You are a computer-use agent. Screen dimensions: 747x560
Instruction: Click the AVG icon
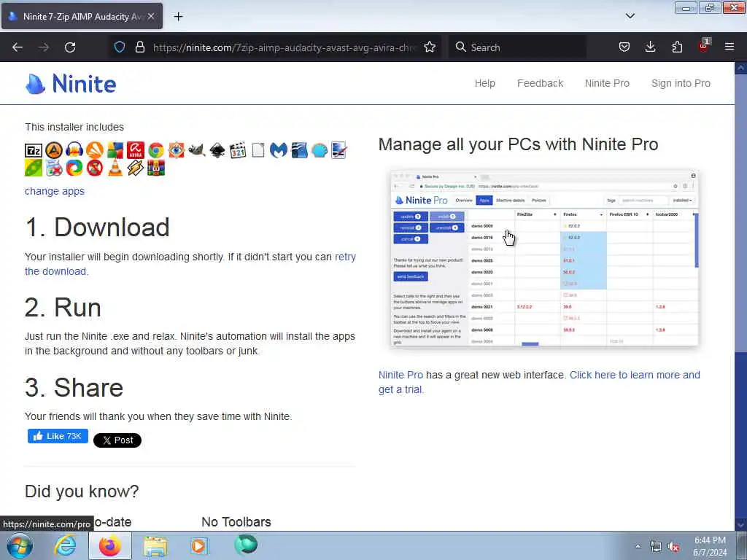click(115, 150)
